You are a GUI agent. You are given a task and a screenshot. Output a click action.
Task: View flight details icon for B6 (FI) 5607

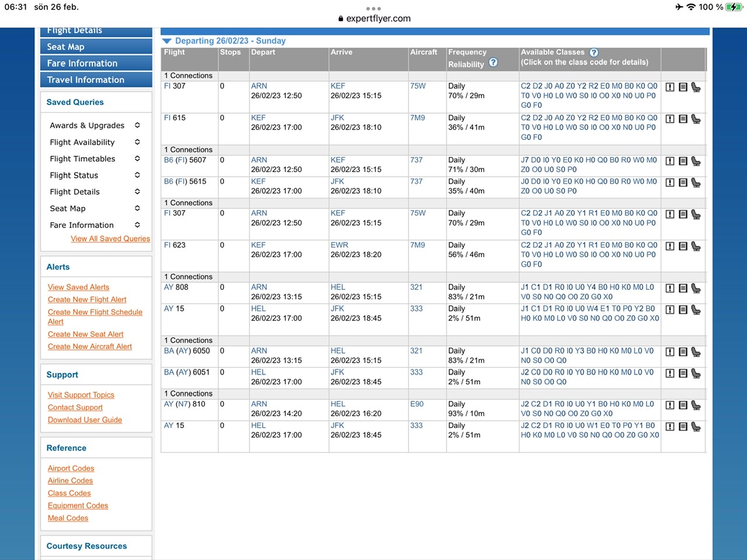point(683,162)
